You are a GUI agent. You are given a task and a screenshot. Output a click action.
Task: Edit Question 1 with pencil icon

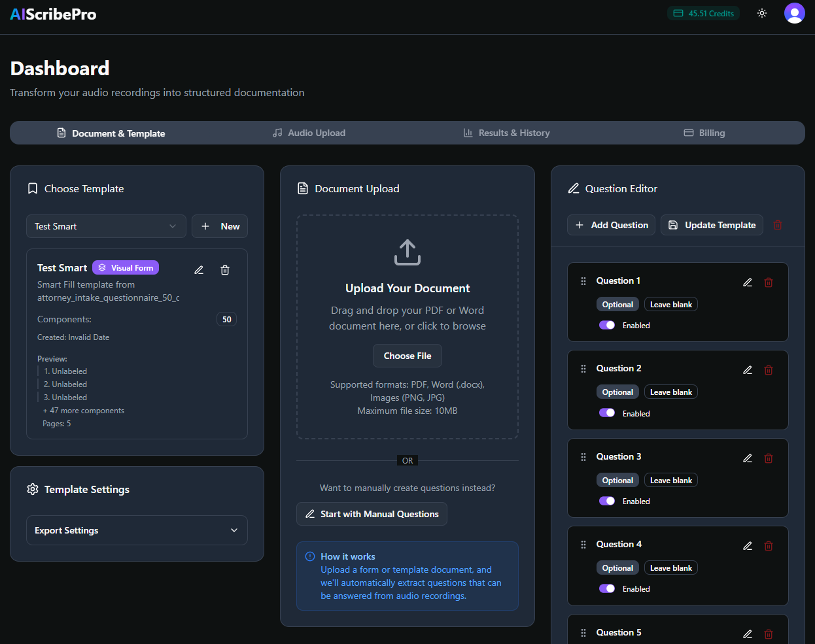tap(748, 282)
